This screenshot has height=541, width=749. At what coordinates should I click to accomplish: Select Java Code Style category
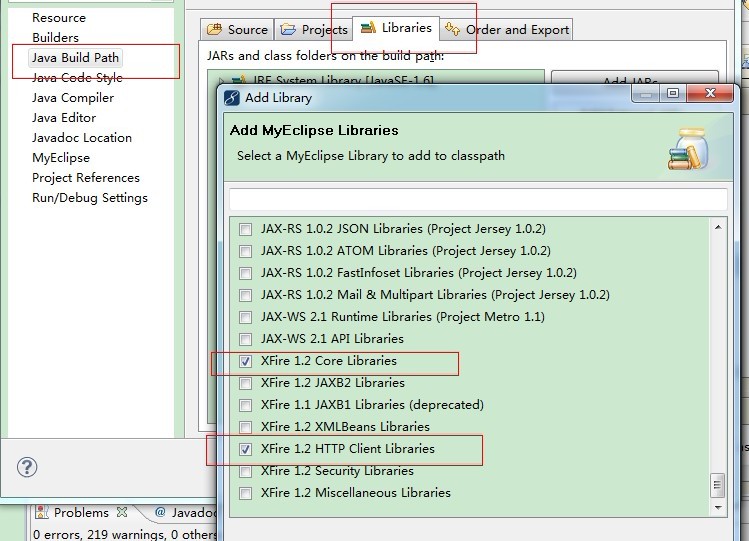point(77,77)
